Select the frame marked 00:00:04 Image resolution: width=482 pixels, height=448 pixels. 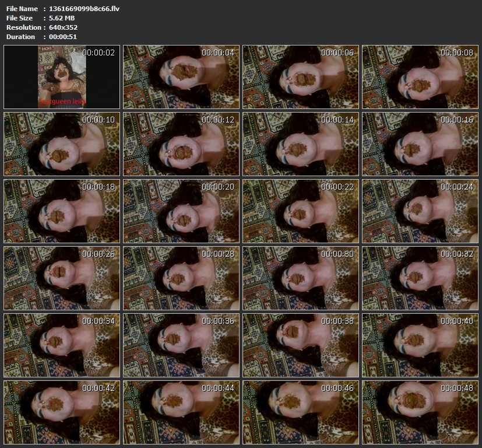click(x=181, y=77)
